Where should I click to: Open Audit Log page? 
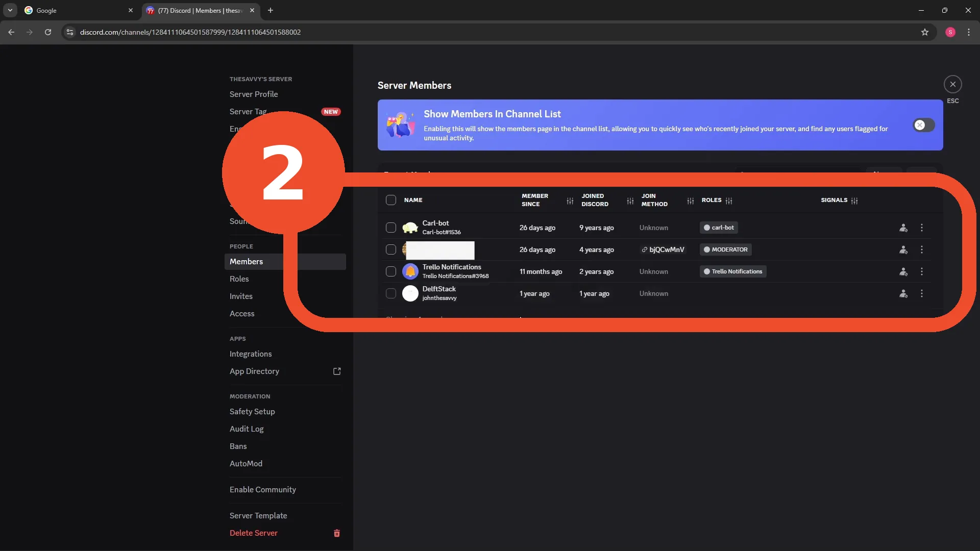click(247, 429)
